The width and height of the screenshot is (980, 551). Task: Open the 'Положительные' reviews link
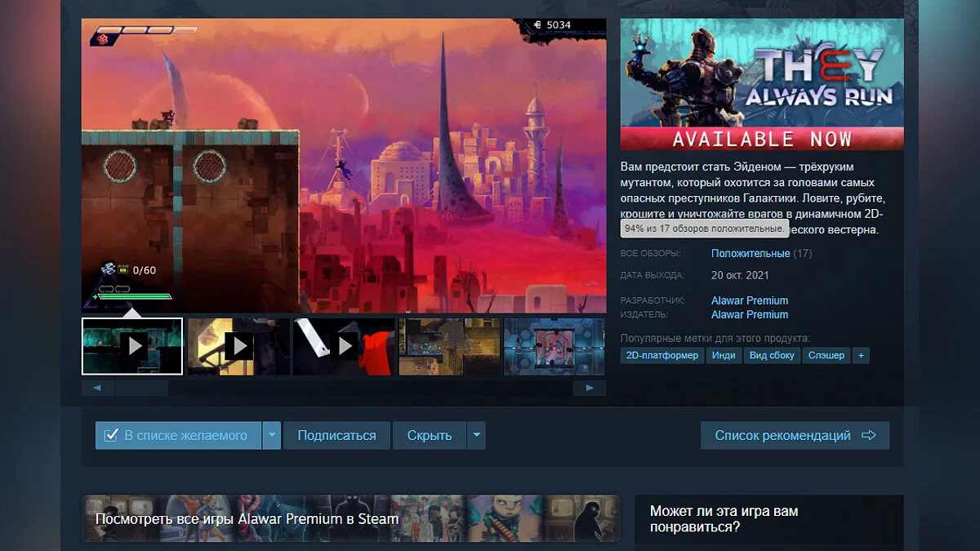tap(751, 253)
